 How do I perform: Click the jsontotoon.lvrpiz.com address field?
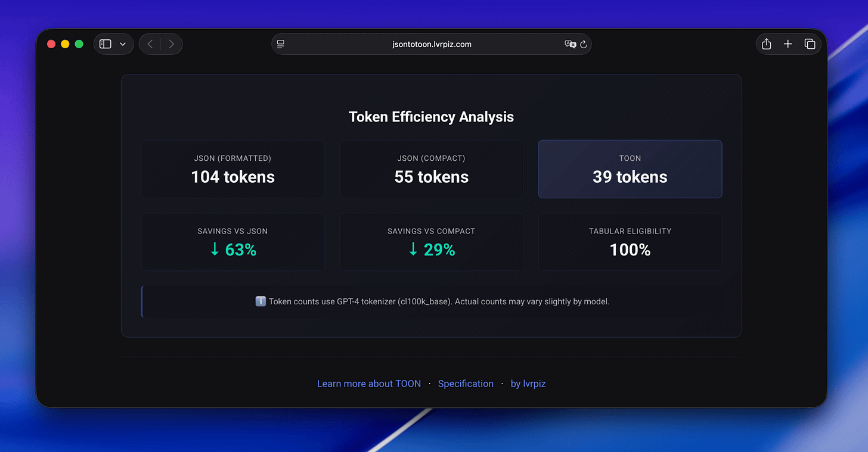click(432, 44)
